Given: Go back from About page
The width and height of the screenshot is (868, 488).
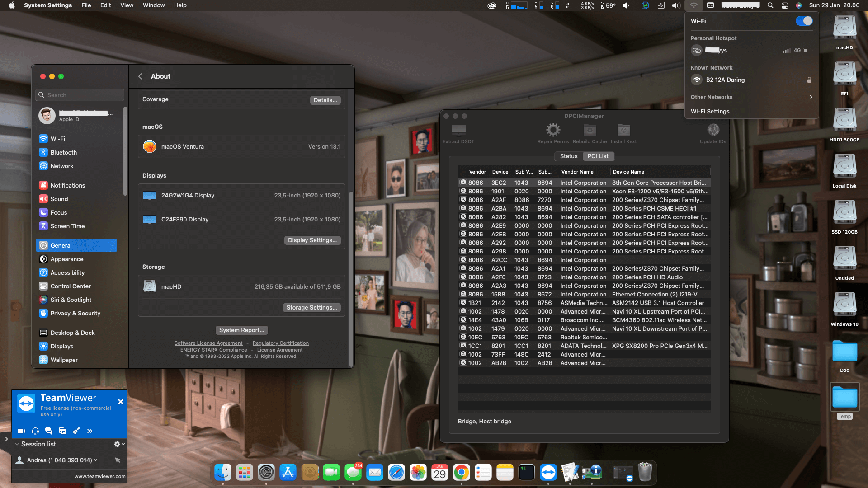Looking at the screenshot, I should pyautogui.click(x=140, y=76).
